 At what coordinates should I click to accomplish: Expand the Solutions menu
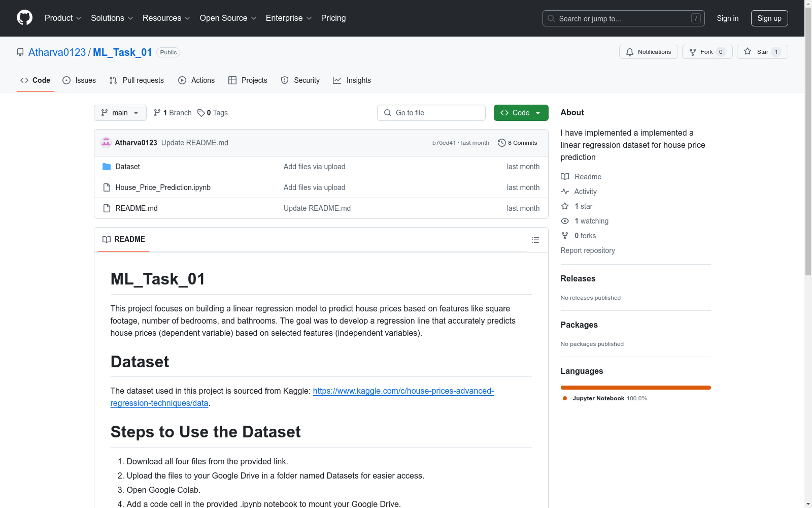coord(112,18)
